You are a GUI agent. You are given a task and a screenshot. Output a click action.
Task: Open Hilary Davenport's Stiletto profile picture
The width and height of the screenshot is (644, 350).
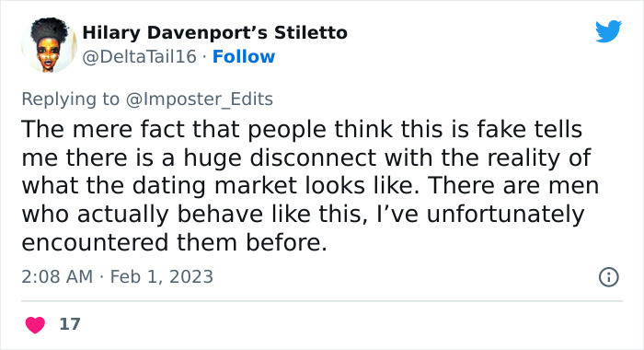pyautogui.click(x=49, y=45)
